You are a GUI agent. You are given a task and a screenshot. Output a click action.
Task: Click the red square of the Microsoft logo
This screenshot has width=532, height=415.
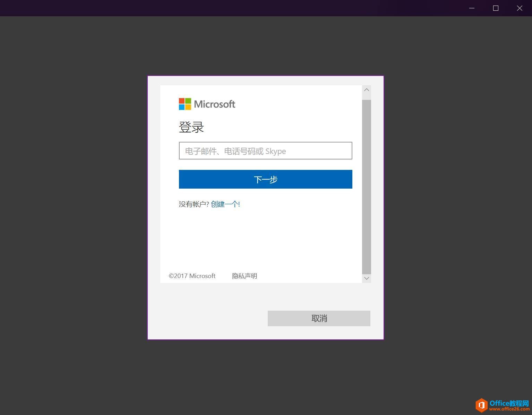181,101
